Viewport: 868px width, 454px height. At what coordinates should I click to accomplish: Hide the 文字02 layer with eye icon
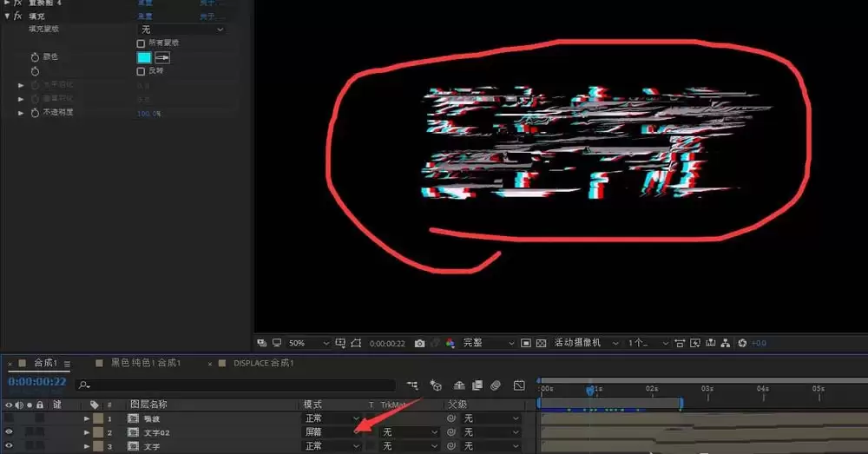[9, 431]
